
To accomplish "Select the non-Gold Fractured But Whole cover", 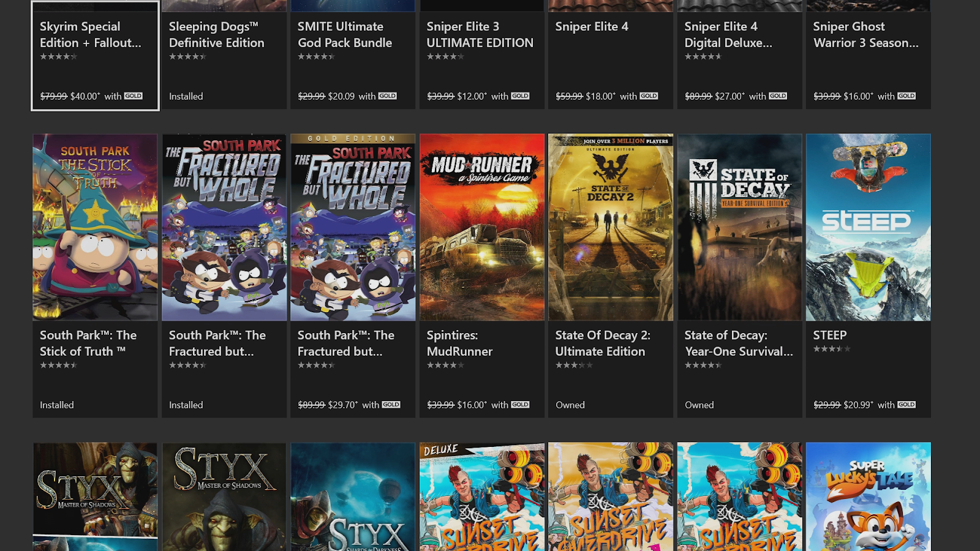I will [x=224, y=227].
